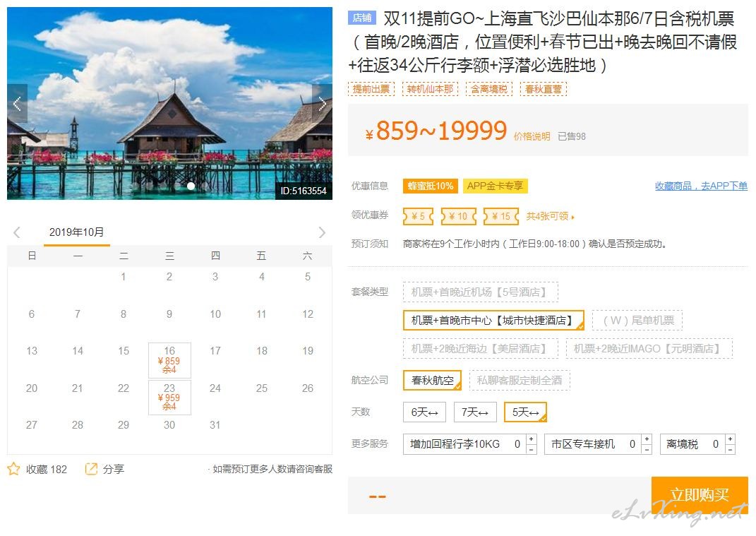
Task: Select 5天 trip length
Action: (x=526, y=412)
